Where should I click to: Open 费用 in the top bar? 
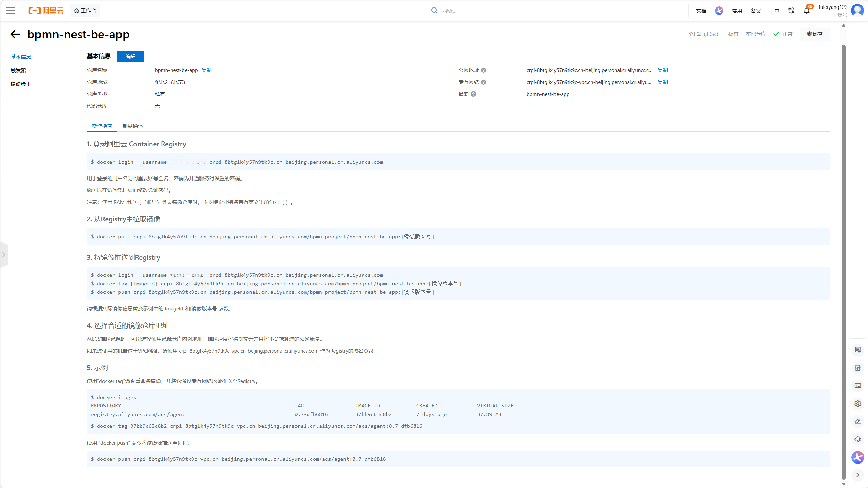tap(737, 11)
